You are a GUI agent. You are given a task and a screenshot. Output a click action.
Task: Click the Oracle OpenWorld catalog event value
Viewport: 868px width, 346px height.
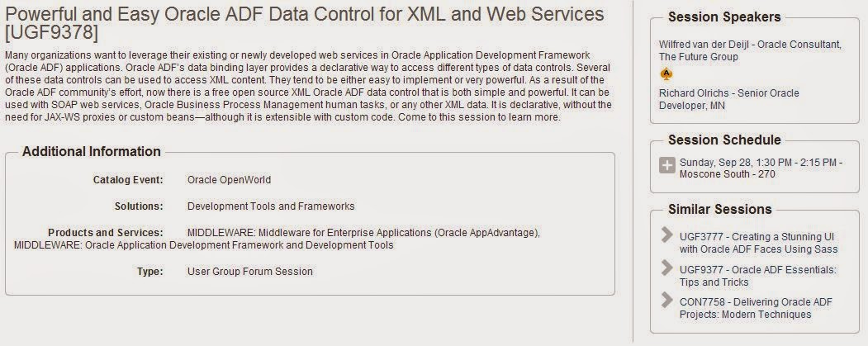click(x=229, y=180)
